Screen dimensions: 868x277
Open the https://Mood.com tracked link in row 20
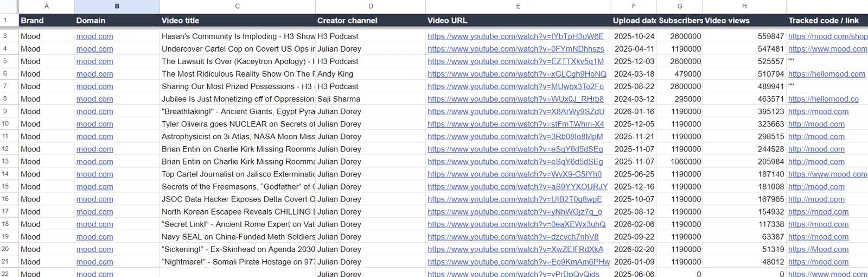click(818, 249)
